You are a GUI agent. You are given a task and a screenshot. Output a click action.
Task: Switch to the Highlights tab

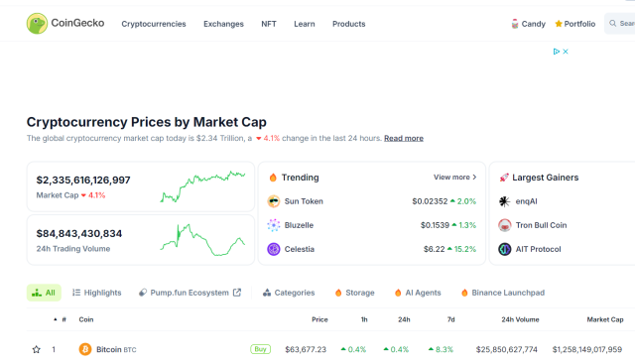click(x=97, y=293)
